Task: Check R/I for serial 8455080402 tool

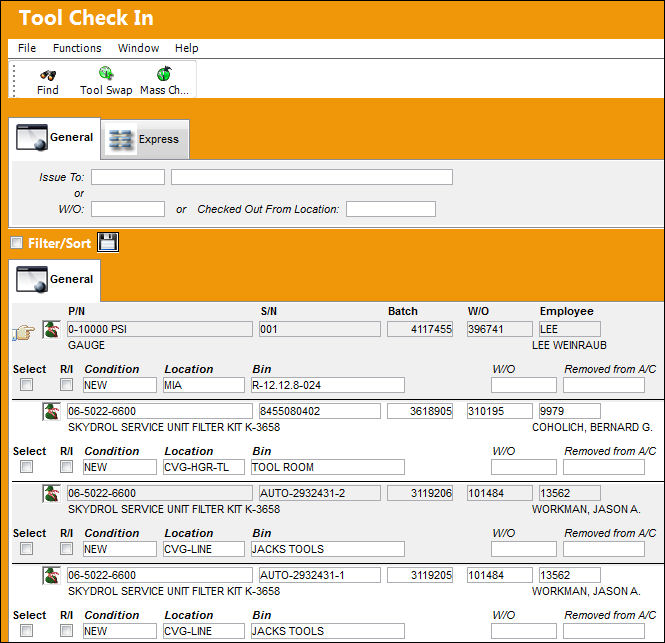Action: [x=66, y=467]
